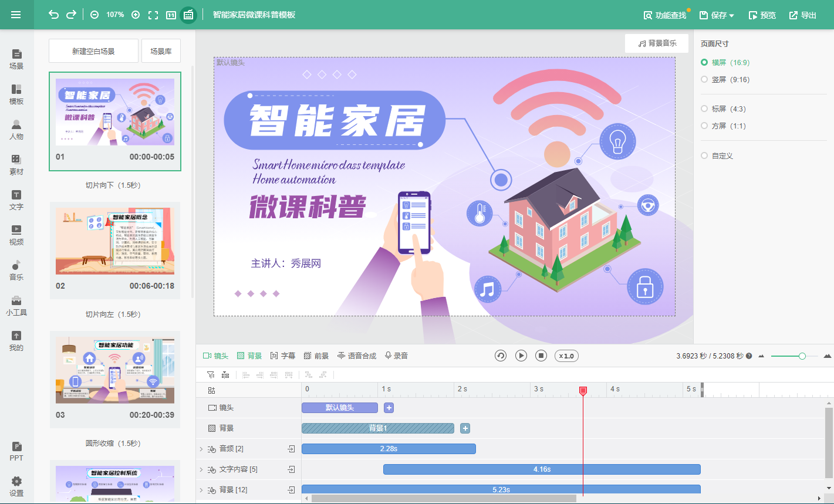Screen dimensions: 834x504
Task: Adjust the timeline zoom slider
Action: 802,356
